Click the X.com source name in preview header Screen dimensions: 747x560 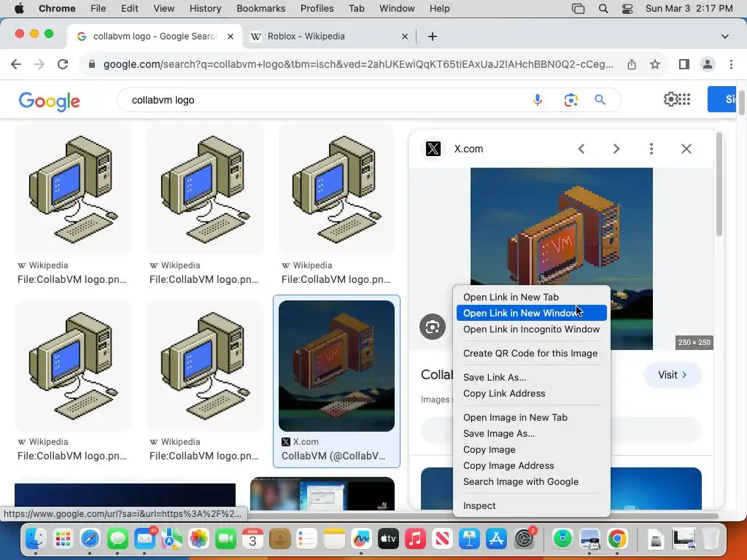(x=468, y=149)
